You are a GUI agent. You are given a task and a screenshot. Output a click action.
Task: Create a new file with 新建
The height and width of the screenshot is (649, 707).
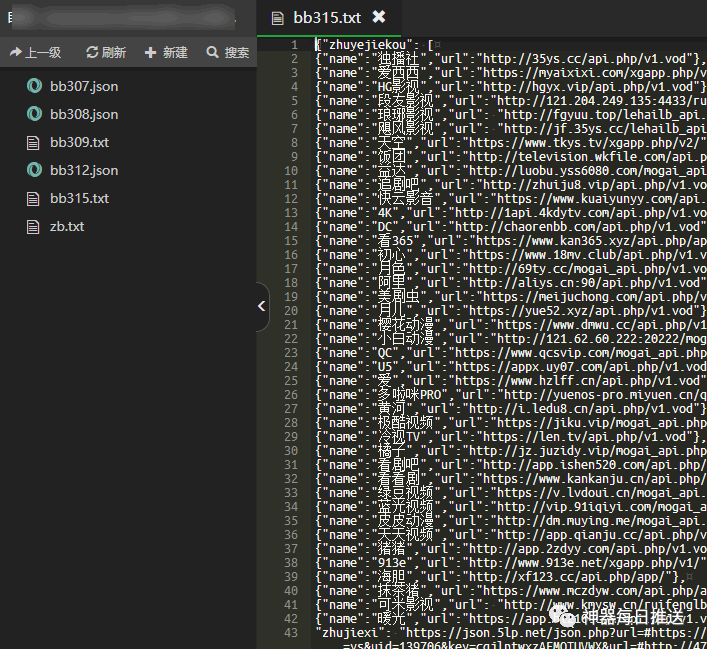pyautogui.click(x=166, y=52)
